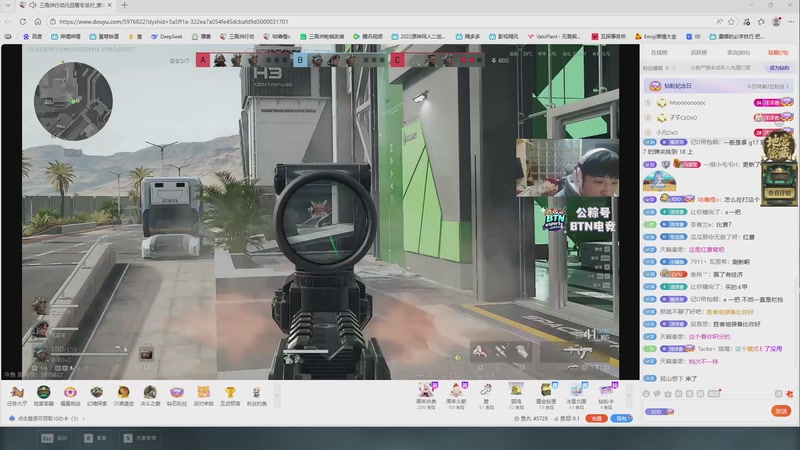Collapse the activity icons row with chevron
800x450 pixels.
[x=277, y=395]
